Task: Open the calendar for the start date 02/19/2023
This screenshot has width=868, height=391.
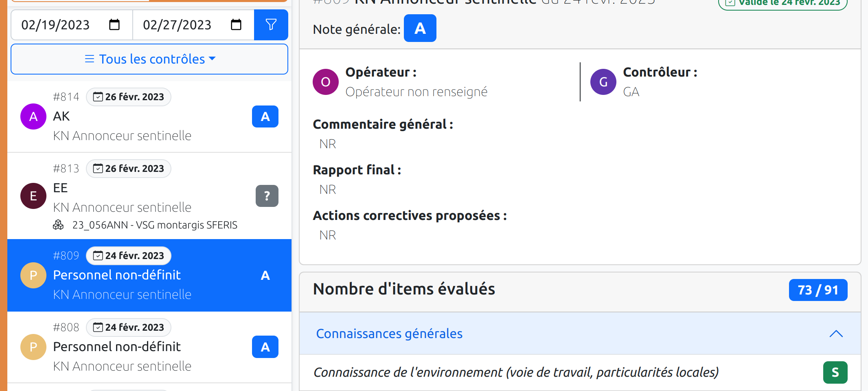Action: tap(114, 25)
